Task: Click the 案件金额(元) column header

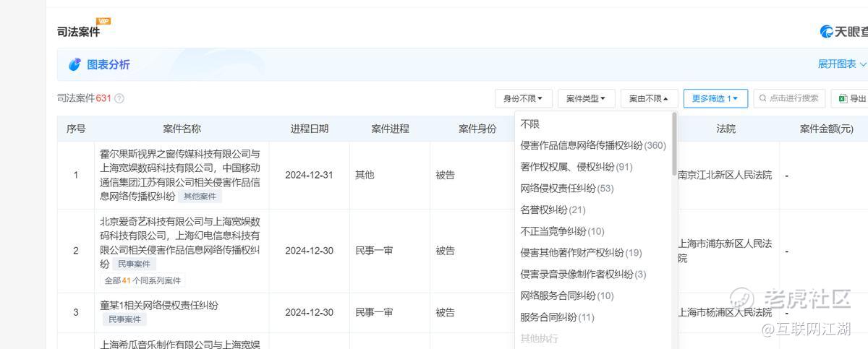Action: pyautogui.click(x=827, y=129)
